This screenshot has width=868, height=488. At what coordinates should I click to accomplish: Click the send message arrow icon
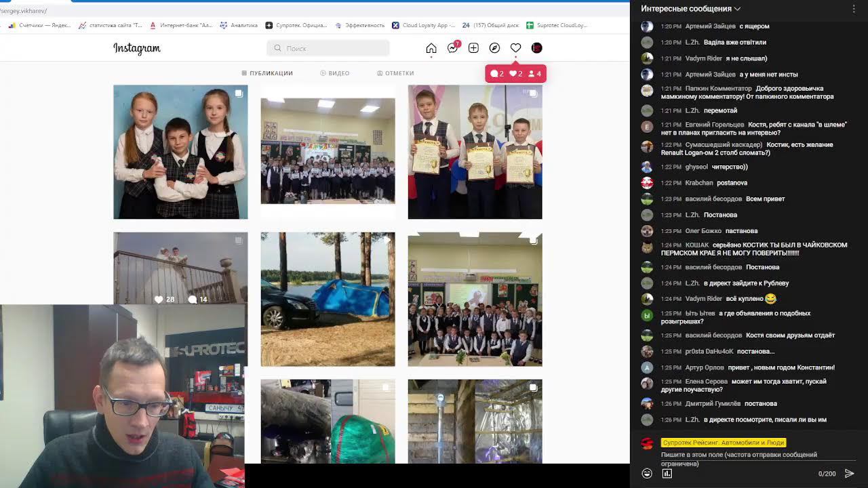[849, 474]
